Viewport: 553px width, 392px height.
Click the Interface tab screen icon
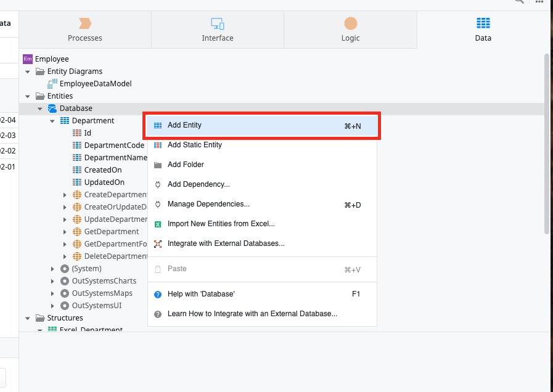coord(218,23)
